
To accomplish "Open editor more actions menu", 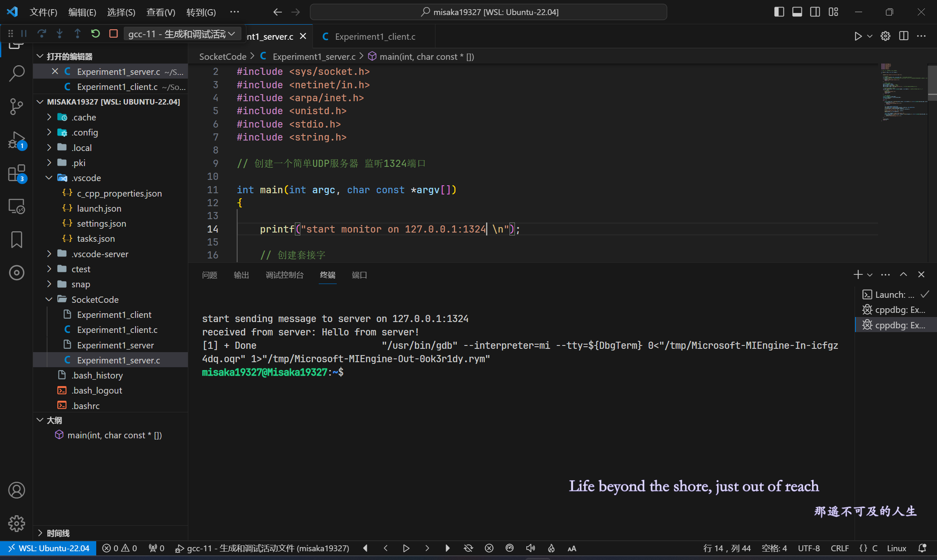I will [922, 36].
